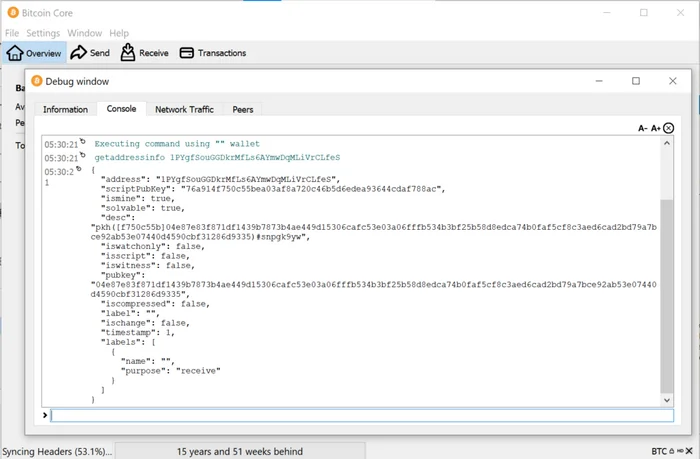Open the Transactions page
This screenshot has height=459, width=700.
click(x=213, y=53)
